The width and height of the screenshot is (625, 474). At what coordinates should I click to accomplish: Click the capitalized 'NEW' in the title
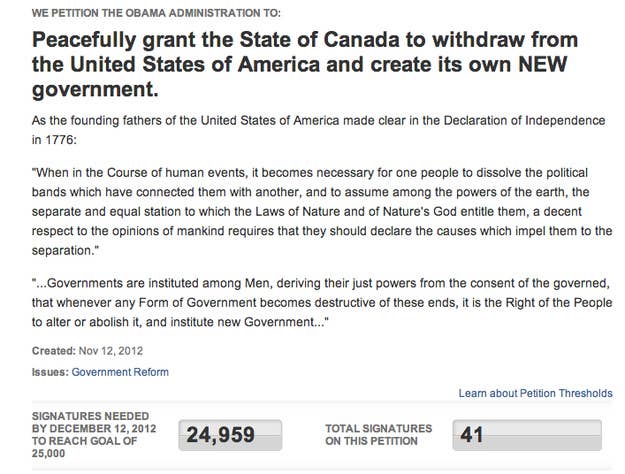(x=542, y=65)
